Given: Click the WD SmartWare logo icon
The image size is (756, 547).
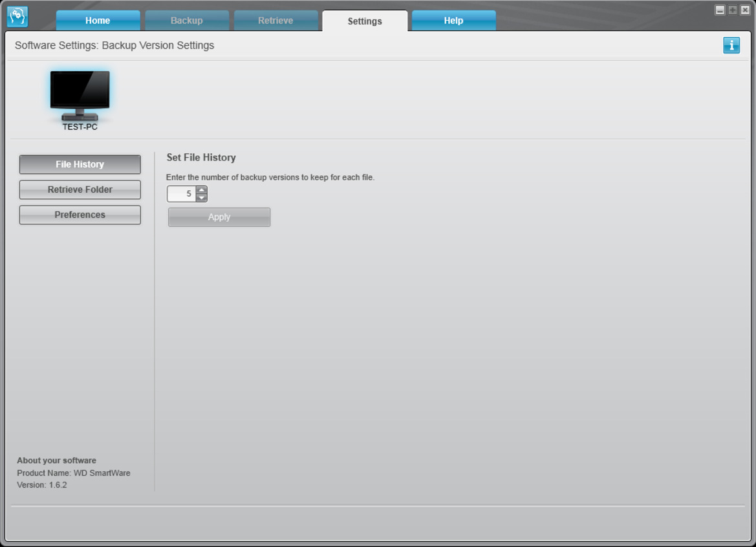Looking at the screenshot, I should pyautogui.click(x=17, y=16).
